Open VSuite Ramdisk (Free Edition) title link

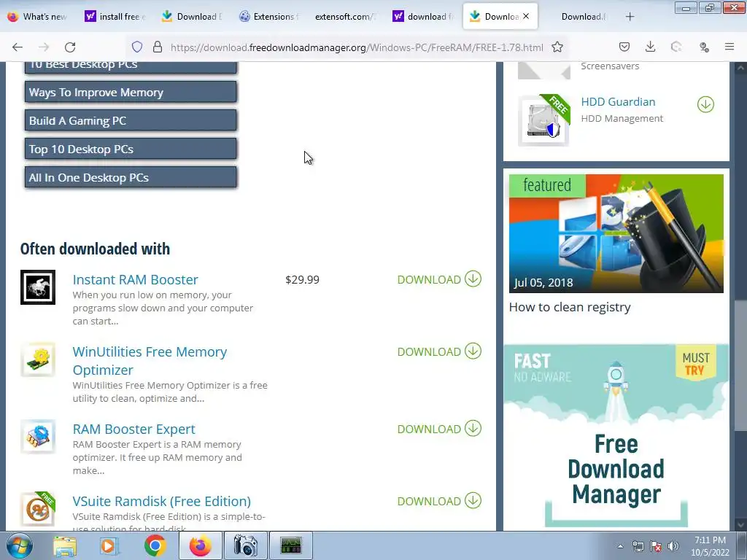point(161,502)
